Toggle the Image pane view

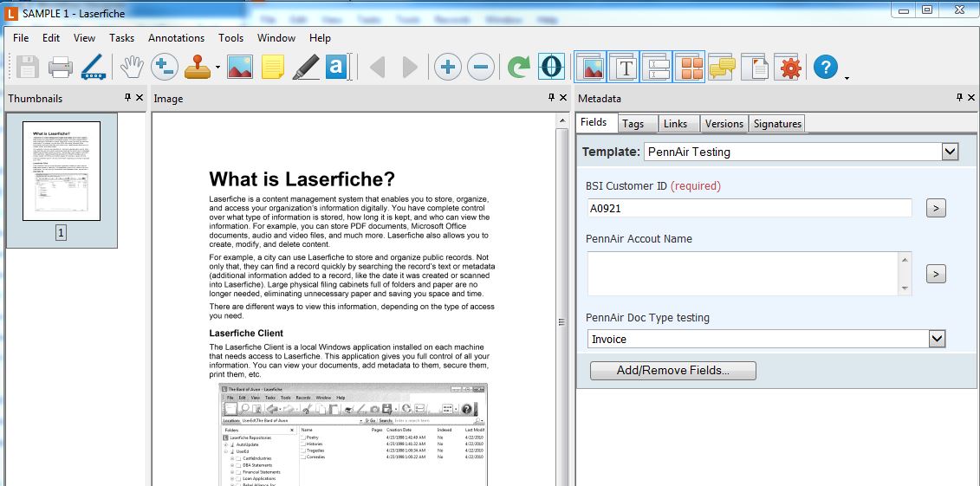click(590, 66)
